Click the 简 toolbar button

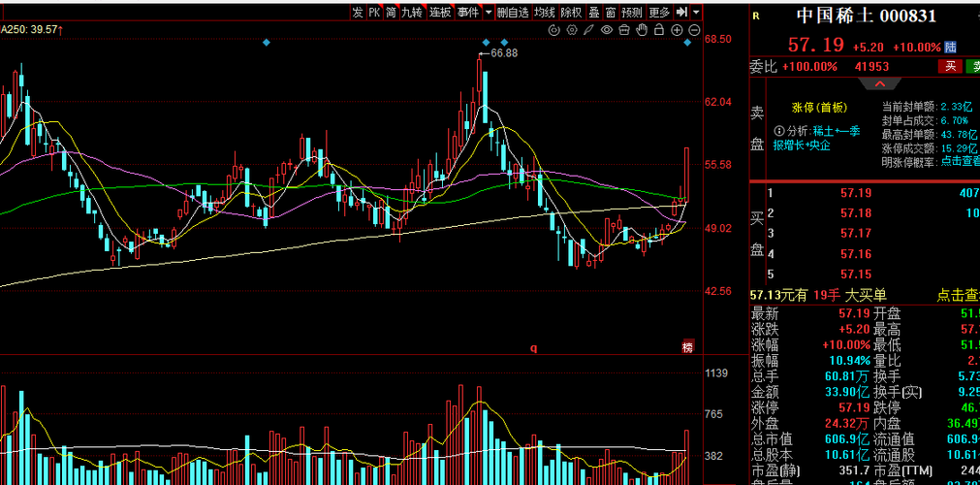point(392,12)
